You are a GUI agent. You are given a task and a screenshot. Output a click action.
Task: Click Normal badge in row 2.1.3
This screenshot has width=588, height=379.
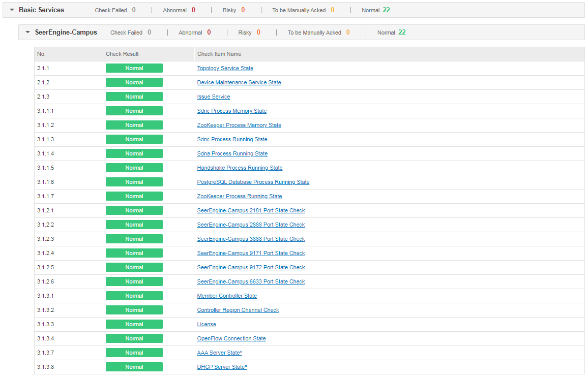pyautogui.click(x=134, y=97)
